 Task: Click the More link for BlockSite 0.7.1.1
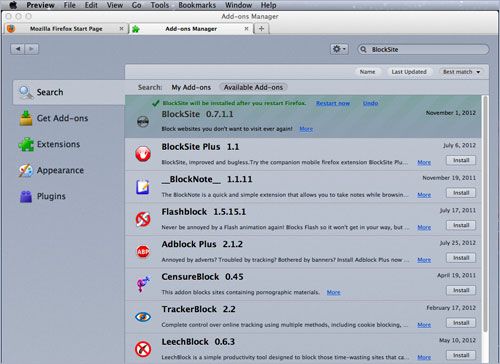click(x=306, y=129)
